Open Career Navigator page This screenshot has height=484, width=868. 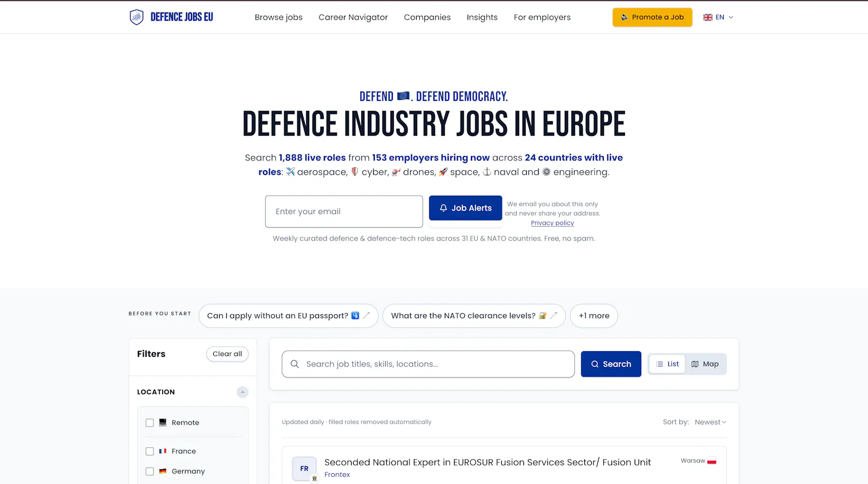point(353,17)
